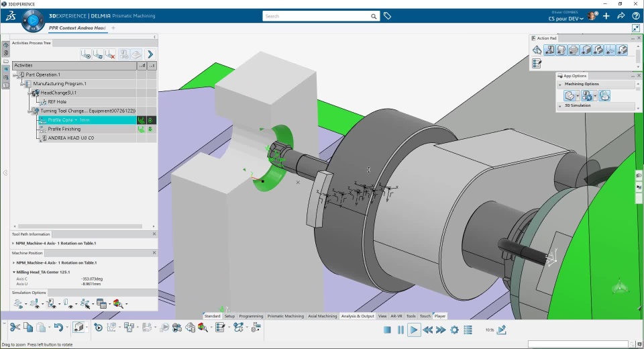644x349 pixels.
Task: Open the PPR Context Andrea Head tab
Action: 77,28
